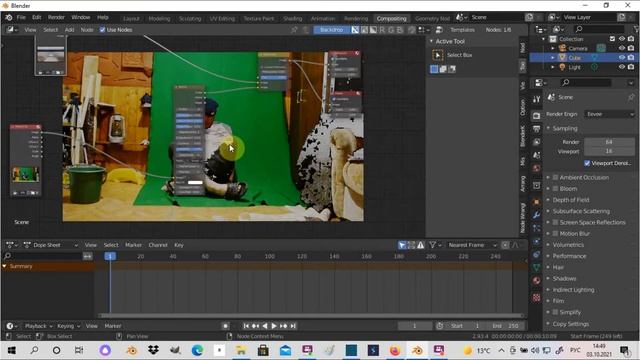Open the Playback dropdown menu
The height and width of the screenshot is (360, 640).
click(x=39, y=326)
